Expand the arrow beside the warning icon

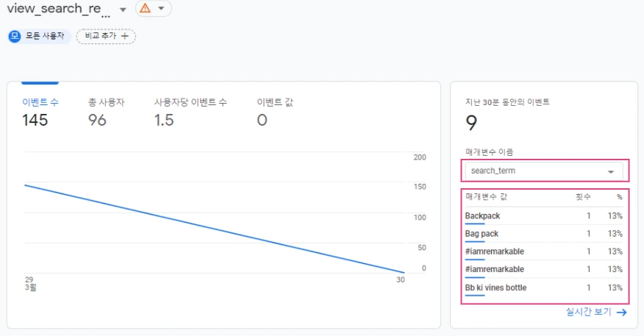pyautogui.click(x=162, y=8)
